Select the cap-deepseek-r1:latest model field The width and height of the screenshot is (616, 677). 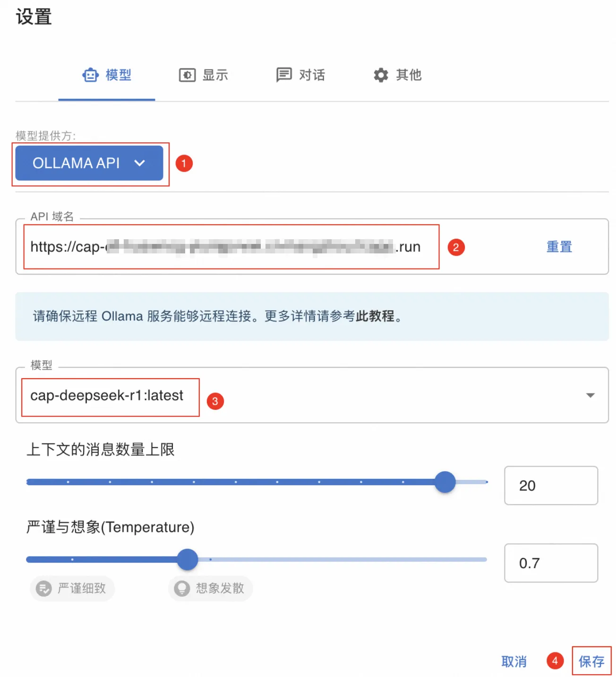[312, 395]
